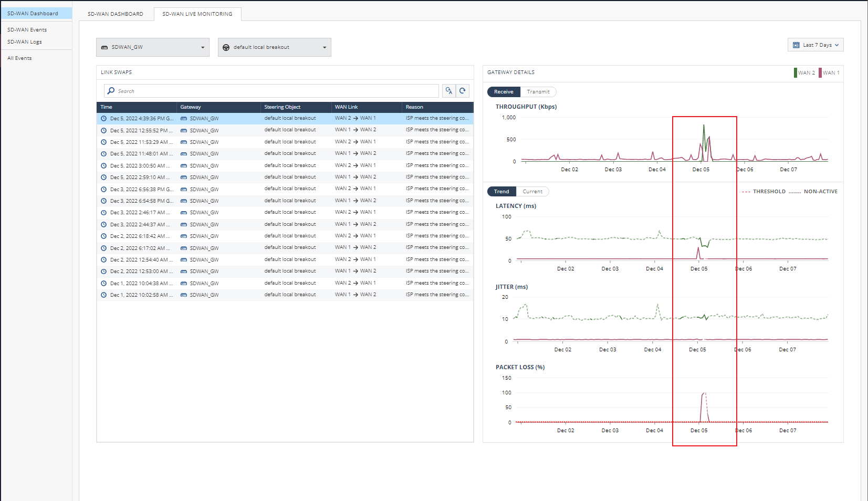868x501 pixels.
Task: Refresh the Link Swaps table
Action: point(463,90)
